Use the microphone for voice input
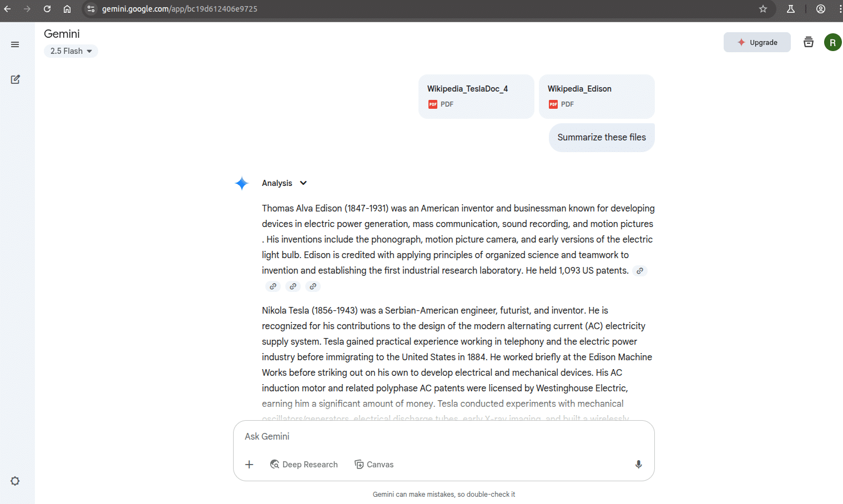843x504 pixels. click(639, 464)
